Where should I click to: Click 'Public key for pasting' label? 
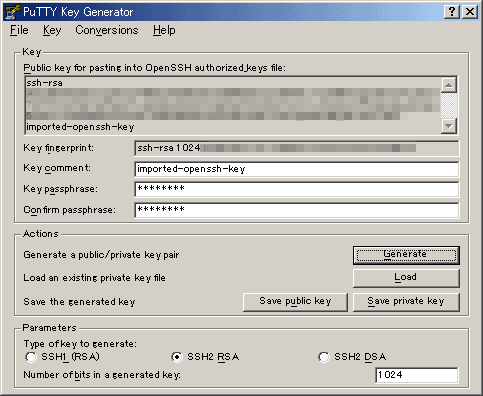point(154,68)
